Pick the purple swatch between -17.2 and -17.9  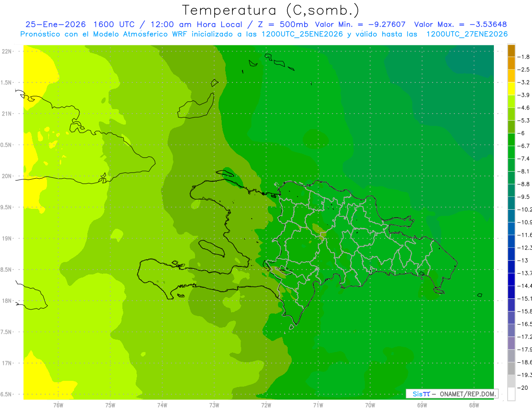tap(511, 343)
